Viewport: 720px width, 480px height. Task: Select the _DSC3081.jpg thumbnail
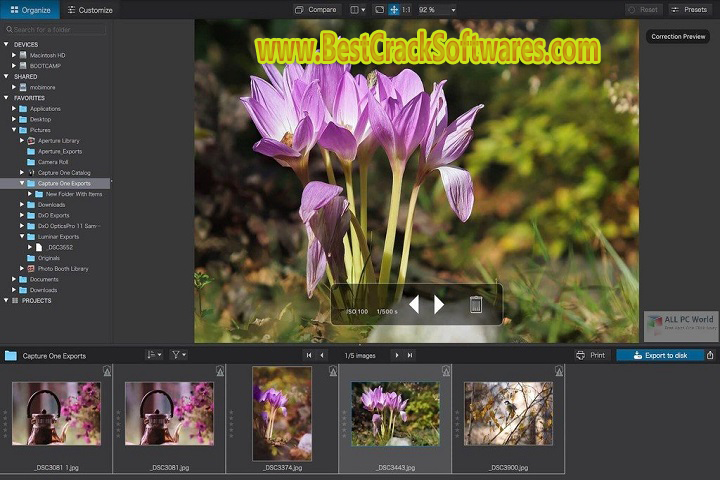(x=169, y=413)
